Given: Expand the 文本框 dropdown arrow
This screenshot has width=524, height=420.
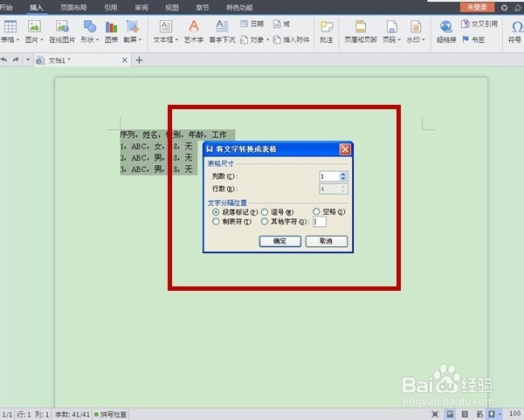Looking at the screenshot, I should click(x=176, y=40).
